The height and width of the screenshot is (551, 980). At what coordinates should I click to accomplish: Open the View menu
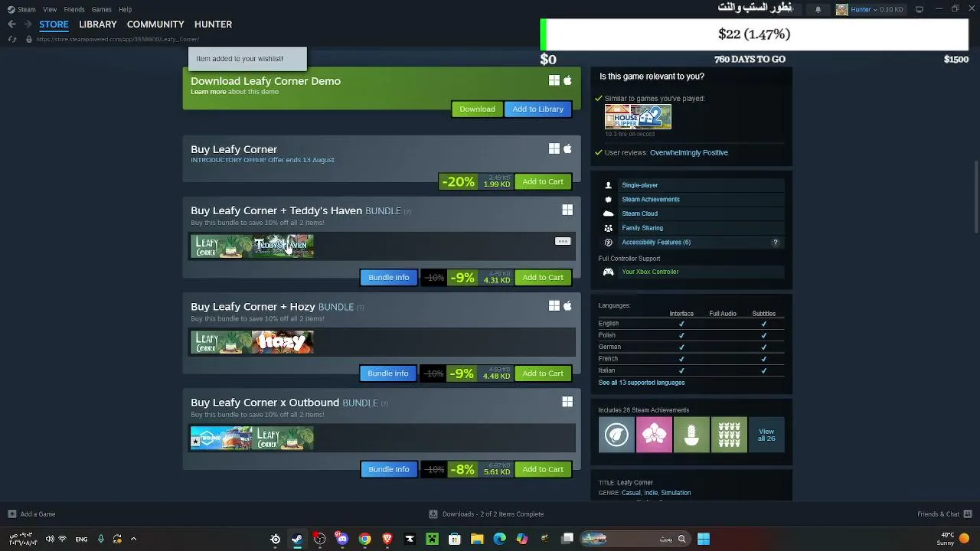tap(50, 9)
